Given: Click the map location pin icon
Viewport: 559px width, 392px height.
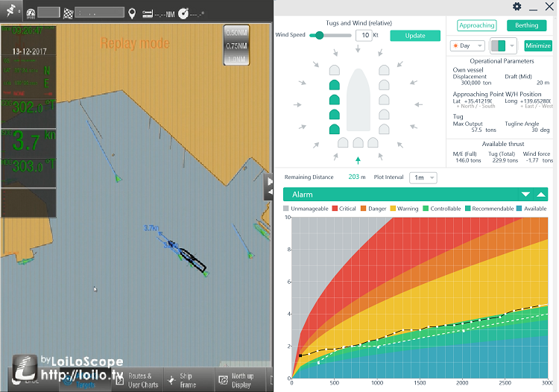Looking at the screenshot, I should point(132,14).
